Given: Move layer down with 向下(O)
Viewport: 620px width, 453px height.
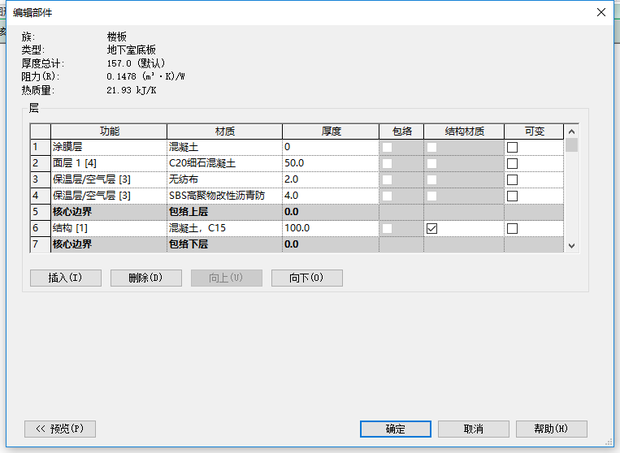Looking at the screenshot, I should point(306,278).
